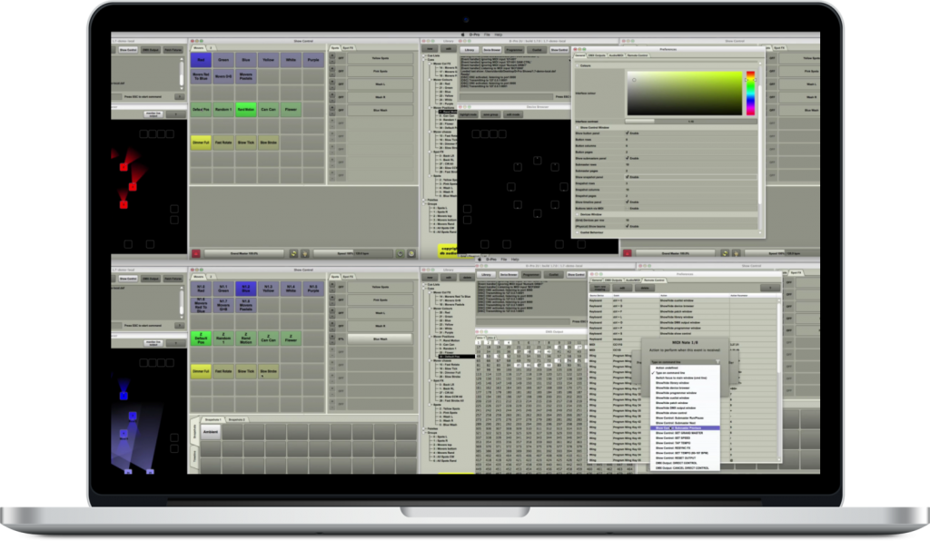The image size is (930, 560).
Task: Uncheck Show submasters panel Enable in Preferences
Action: coord(628,158)
